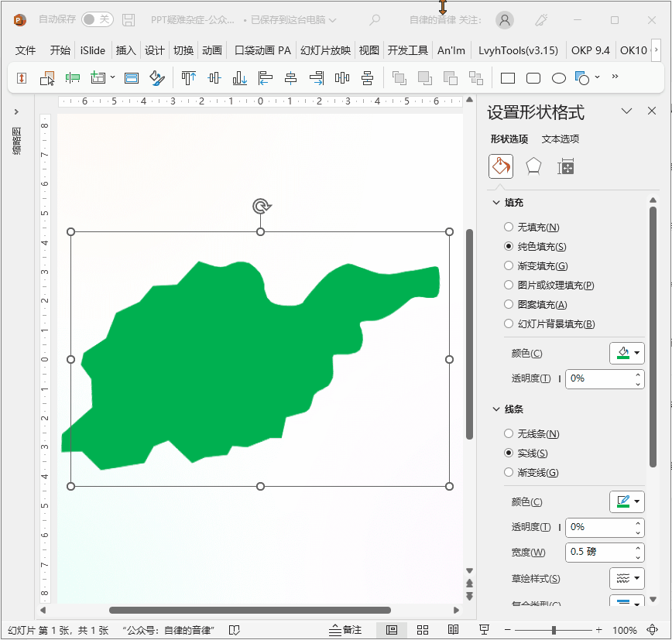
Task: Click the save icon in title bar
Action: click(129, 19)
